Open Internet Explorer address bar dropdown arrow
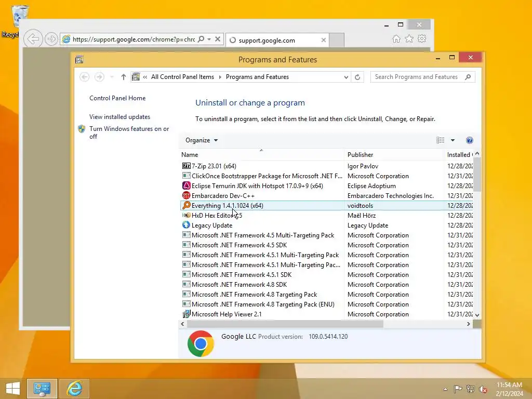Viewport: 532px width, 399px height. [x=209, y=39]
